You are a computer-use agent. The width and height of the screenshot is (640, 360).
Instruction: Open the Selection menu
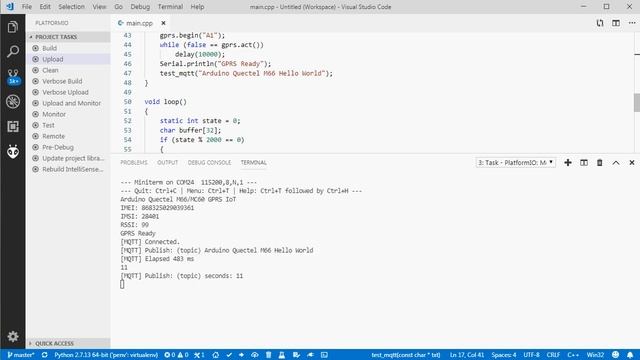[x=71, y=7]
